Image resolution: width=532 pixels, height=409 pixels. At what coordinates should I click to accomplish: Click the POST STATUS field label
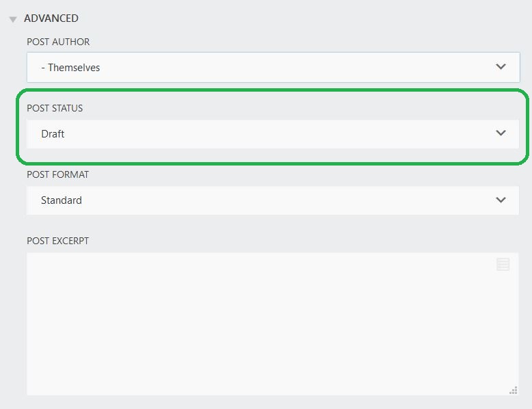pyautogui.click(x=55, y=108)
